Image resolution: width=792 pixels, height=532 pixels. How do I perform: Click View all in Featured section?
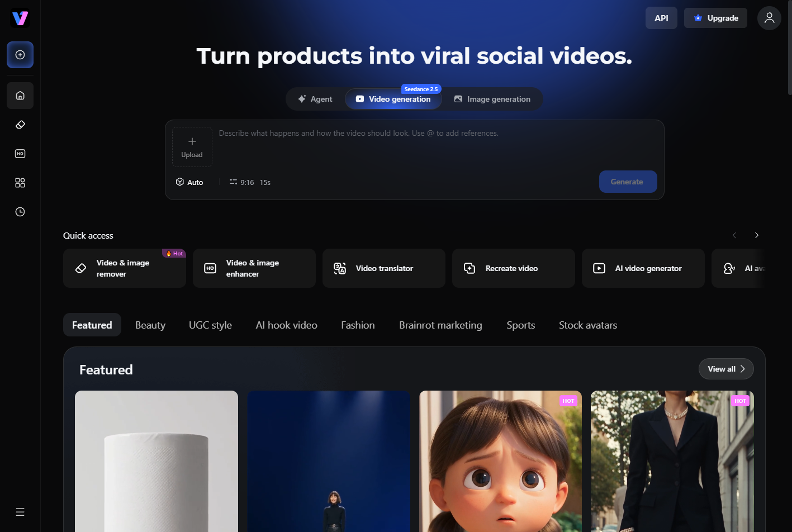pos(726,369)
